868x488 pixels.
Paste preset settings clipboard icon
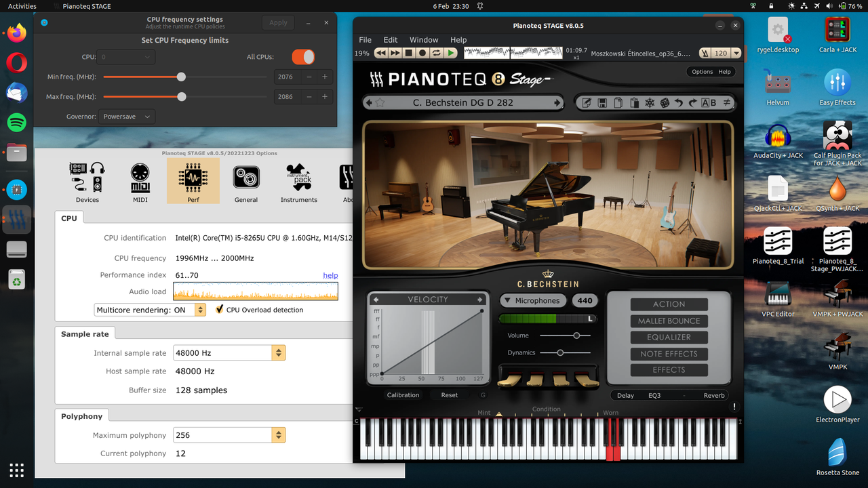(x=634, y=103)
